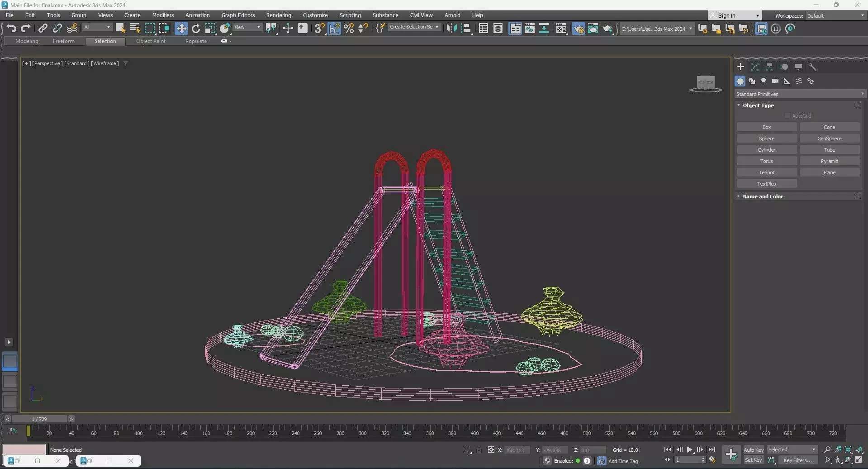Enable the AutoGrid checkbox
The width and height of the screenshot is (868, 469).
tap(787, 116)
